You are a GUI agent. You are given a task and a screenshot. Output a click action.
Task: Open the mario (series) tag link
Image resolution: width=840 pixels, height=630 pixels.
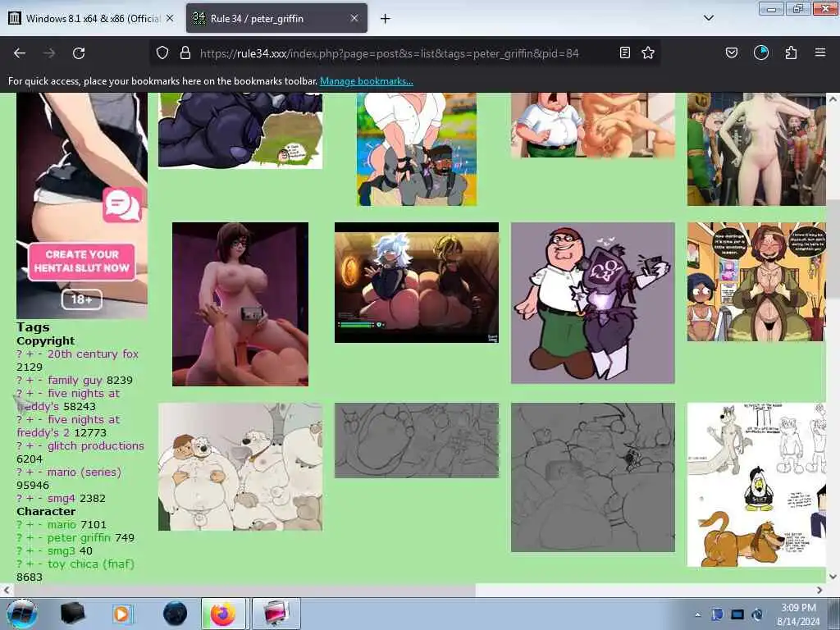(84, 472)
